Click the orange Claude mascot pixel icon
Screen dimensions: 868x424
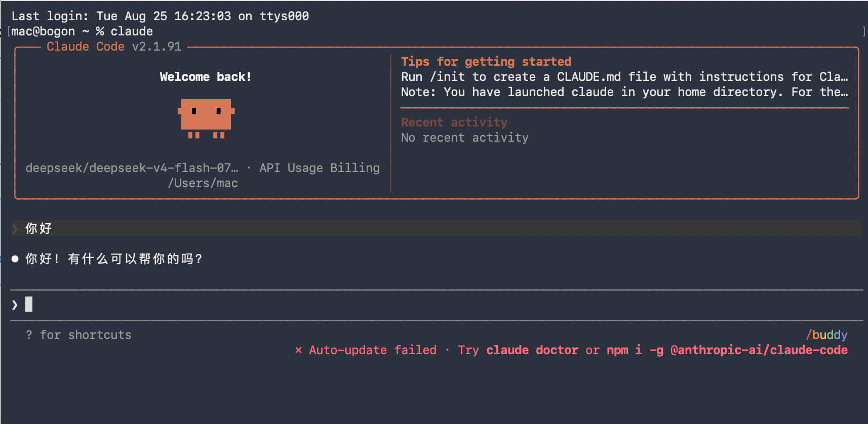pyautogui.click(x=206, y=118)
